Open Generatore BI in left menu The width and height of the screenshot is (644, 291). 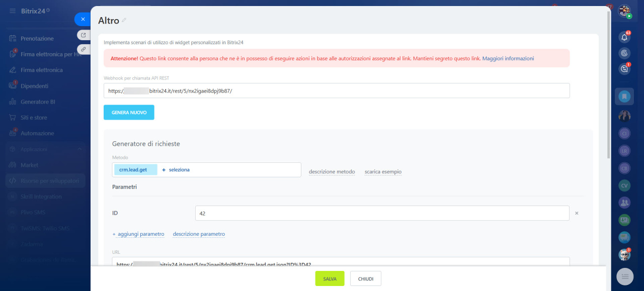pyautogui.click(x=38, y=102)
